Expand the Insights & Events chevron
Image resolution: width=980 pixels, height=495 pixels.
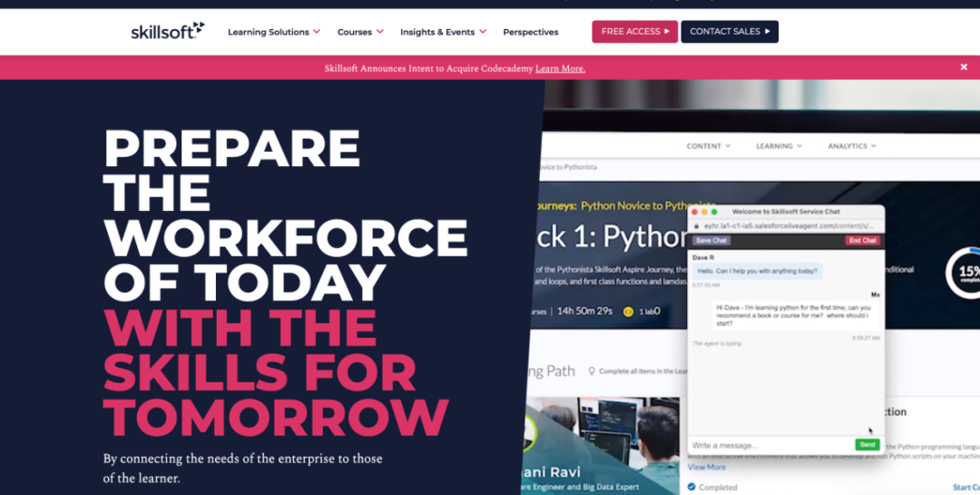pos(482,31)
